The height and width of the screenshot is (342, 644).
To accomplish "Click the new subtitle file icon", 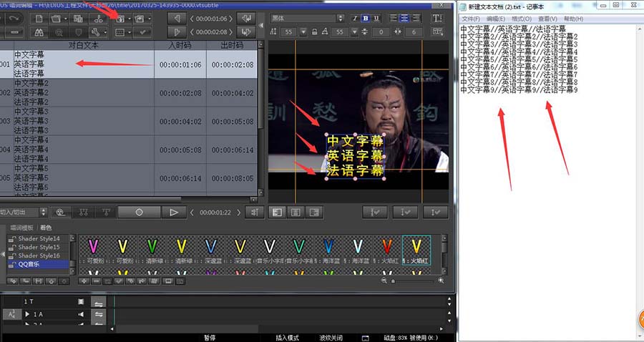I will coord(39,19).
